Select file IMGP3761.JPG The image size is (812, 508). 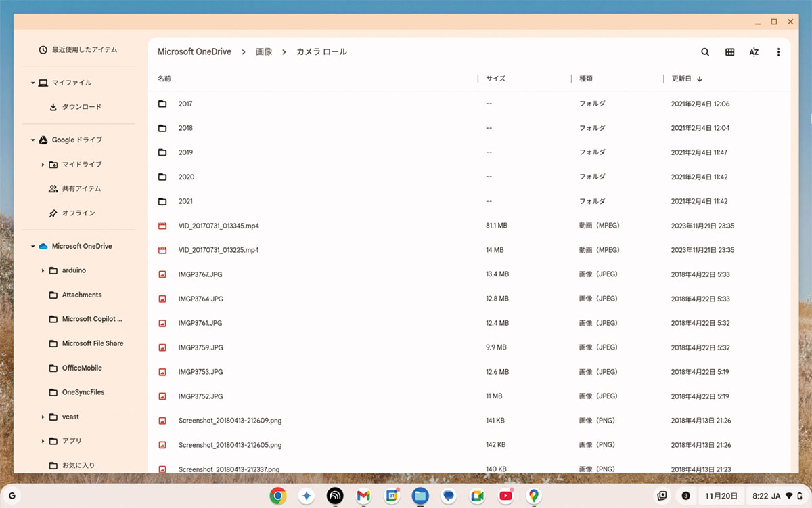[469, 323]
